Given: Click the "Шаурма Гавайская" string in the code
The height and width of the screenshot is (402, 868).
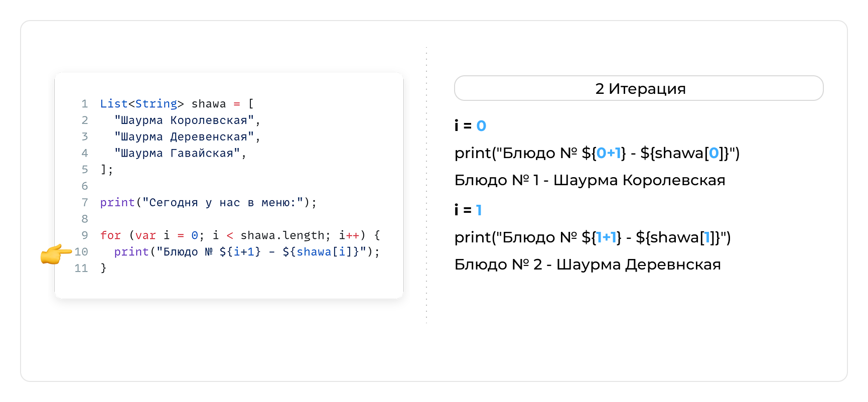Looking at the screenshot, I should (x=177, y=154).
